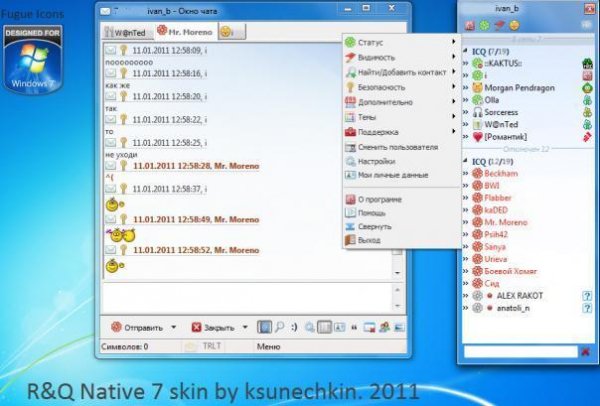The image size is (600, 406).
Task: Click the green client icon right of ::KAKTUS::
Action: pos(587,64)
